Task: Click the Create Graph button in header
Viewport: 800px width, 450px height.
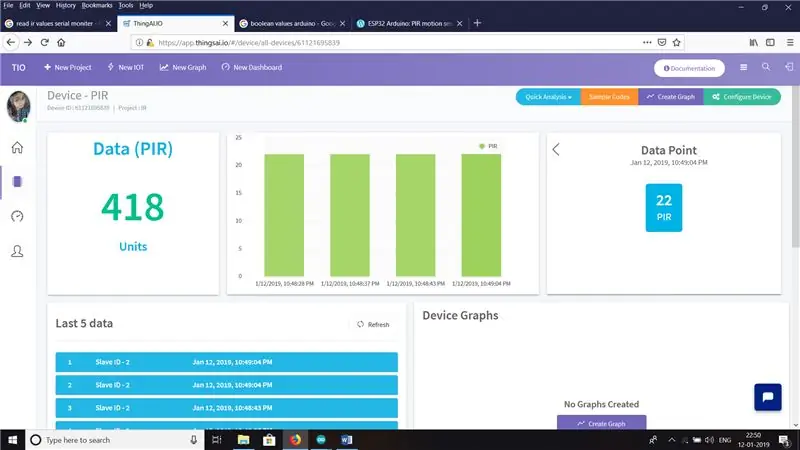Action: [670, 97]
